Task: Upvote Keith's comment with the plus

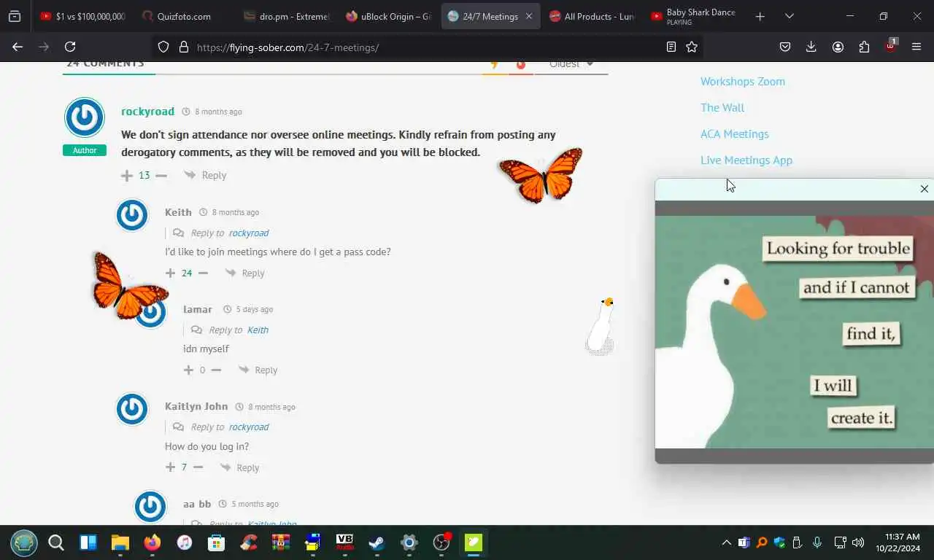Action: tap(170, 273)
